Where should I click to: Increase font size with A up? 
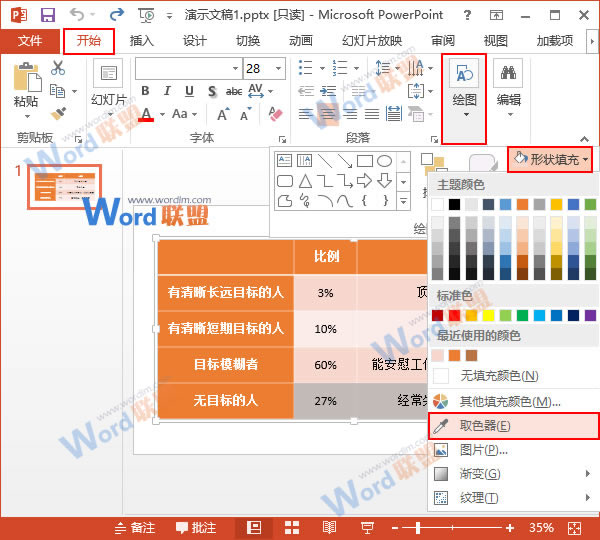(x=223, y=114)
